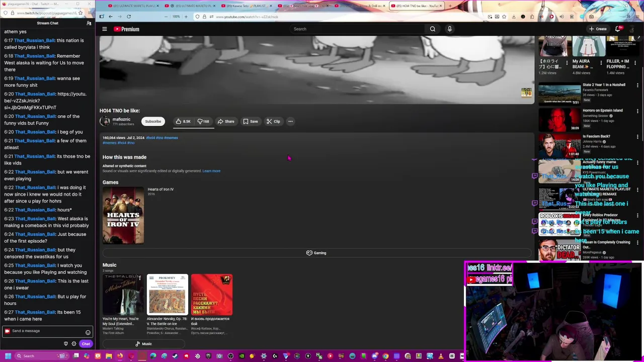Share the HOI4 TNO video
The image size is (644, 362).
pos(226,121)
